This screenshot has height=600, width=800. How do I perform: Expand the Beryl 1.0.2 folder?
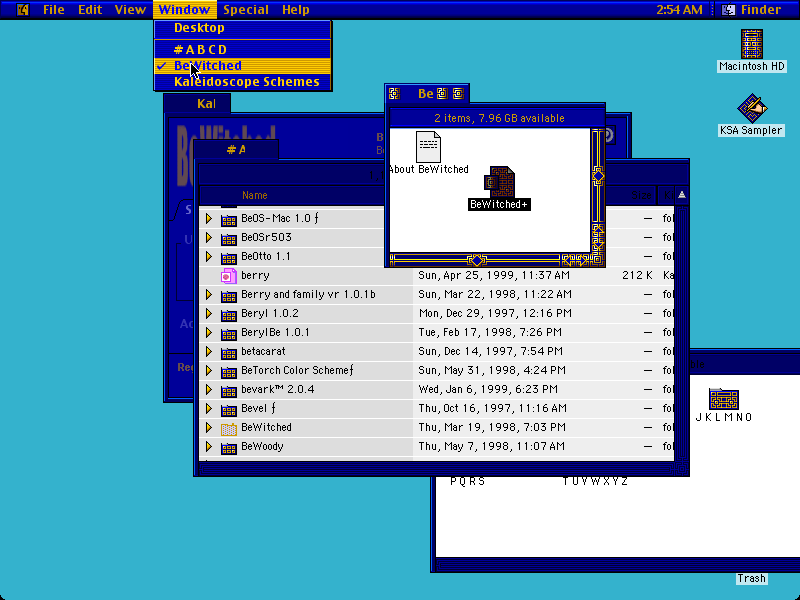(209, 313)
